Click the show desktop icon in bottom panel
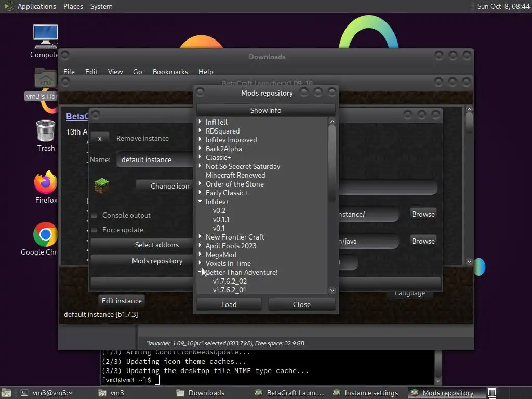 click(6, 393)
